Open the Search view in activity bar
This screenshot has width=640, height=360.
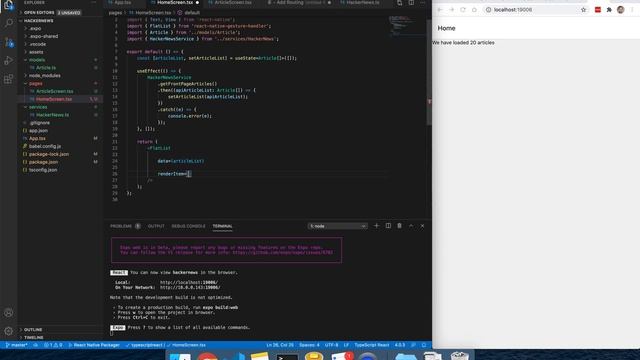click(9, 23)
